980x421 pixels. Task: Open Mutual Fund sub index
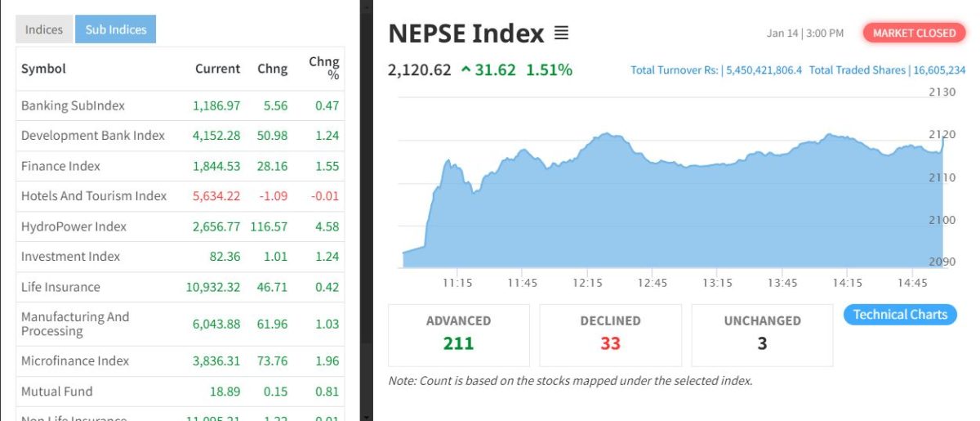tap(57, 392)
